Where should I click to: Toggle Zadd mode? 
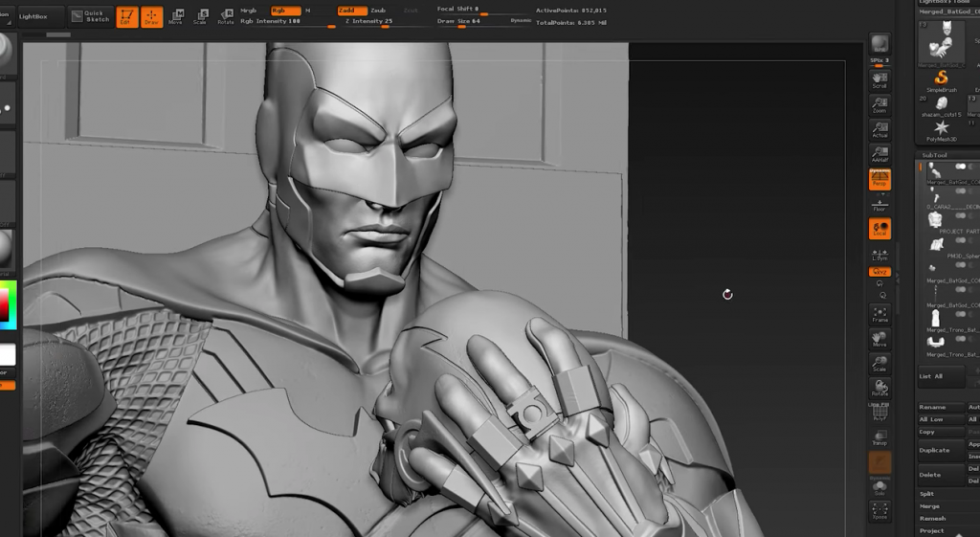tap(352, 11)
